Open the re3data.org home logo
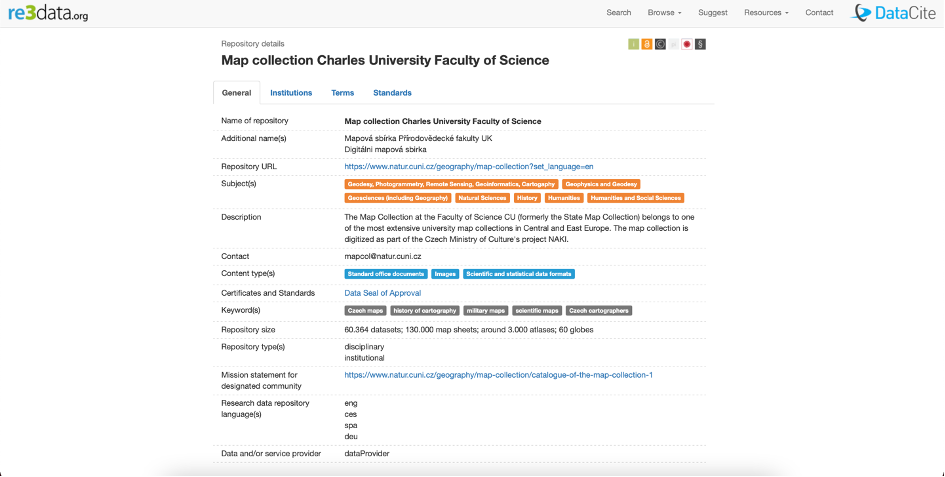Screen dimensions: 945x477 pyautogui.click(x=48, y=13)
